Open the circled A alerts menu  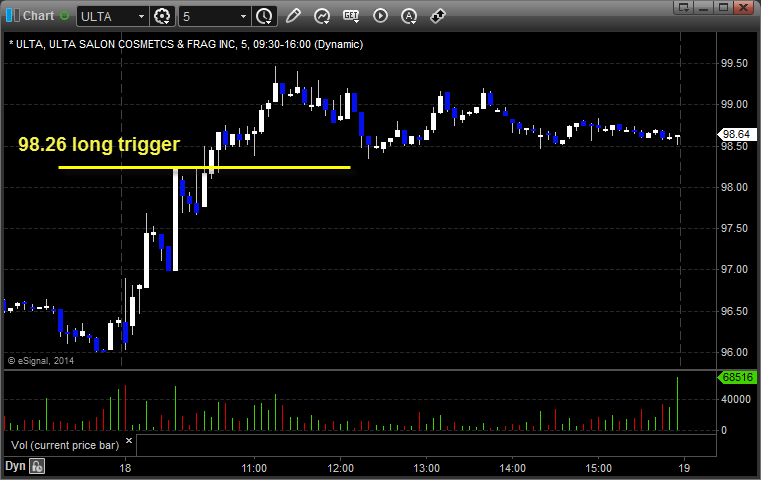point(409,16)
